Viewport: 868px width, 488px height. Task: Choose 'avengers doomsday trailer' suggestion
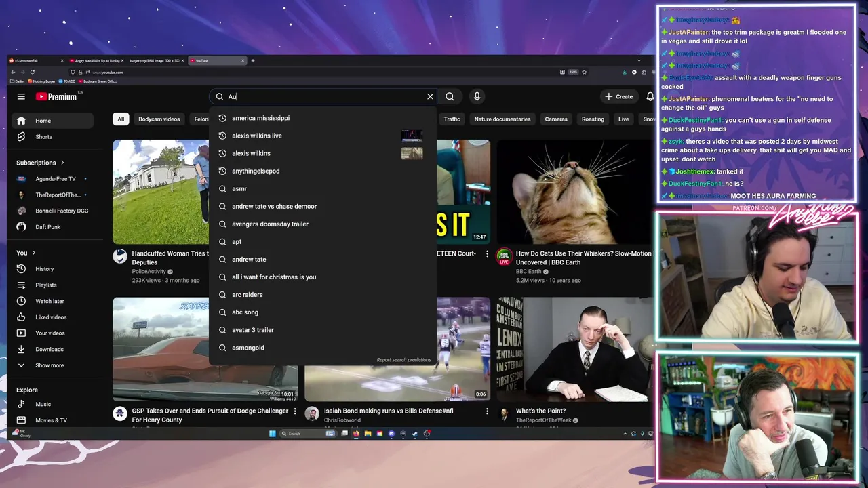coord(322,224)
